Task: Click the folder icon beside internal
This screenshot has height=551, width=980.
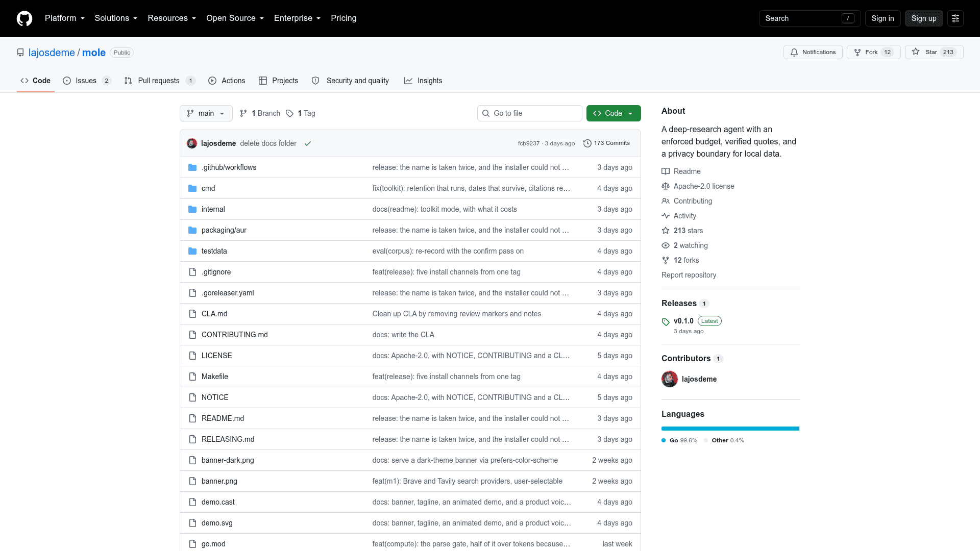Action: tap(192, 209)
